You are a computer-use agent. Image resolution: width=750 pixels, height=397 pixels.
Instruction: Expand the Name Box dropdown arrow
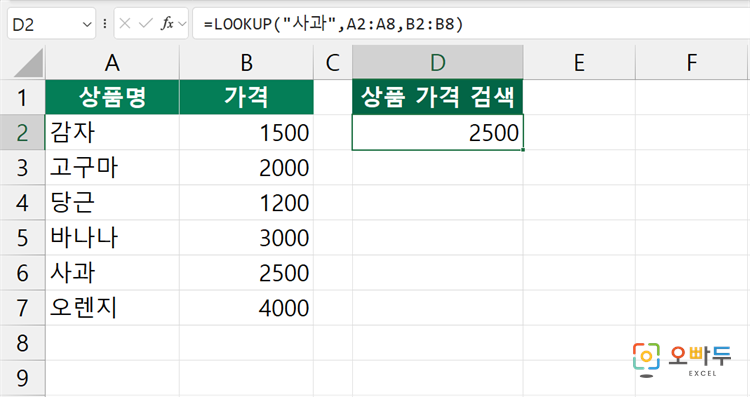pyautogui.click(x=87, y=24)
